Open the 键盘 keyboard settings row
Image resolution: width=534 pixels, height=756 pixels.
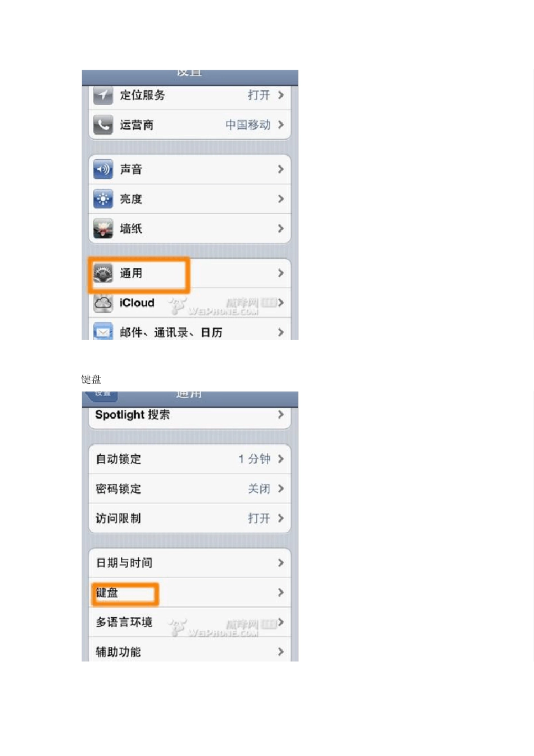click(190, 592)
